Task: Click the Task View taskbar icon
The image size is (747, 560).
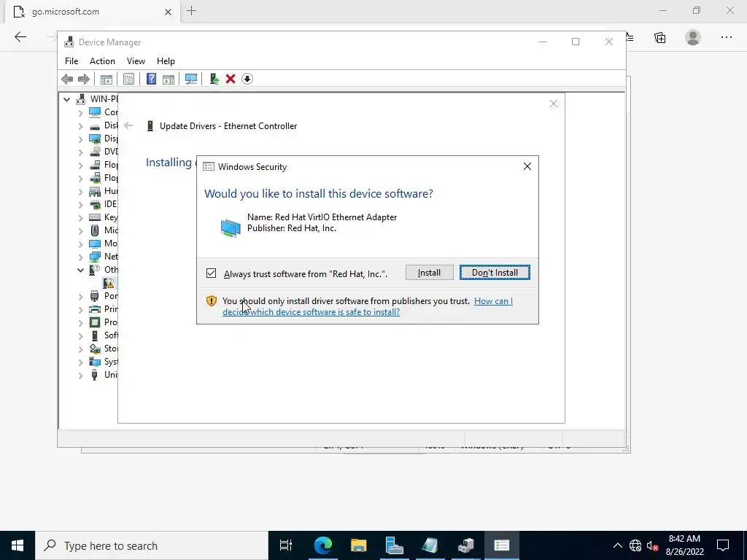Action: point(286,545)
